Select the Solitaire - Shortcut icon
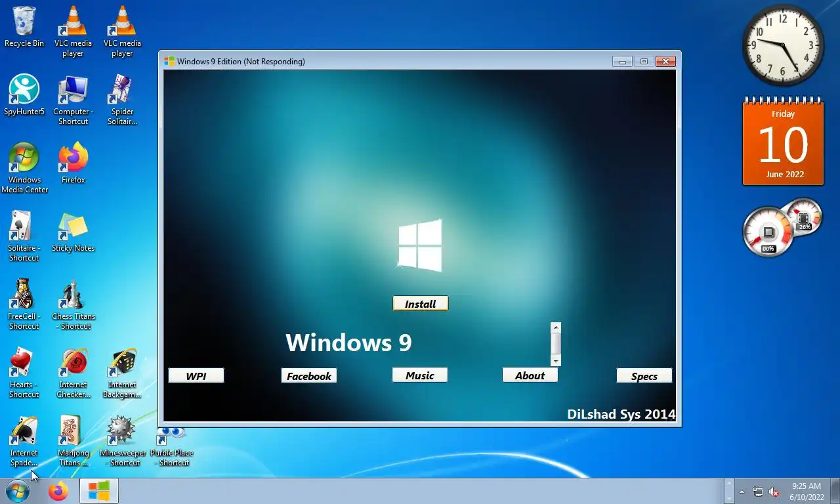Viewport: 840px width, 504px height. pyautogui.click(x=24, y=236)
